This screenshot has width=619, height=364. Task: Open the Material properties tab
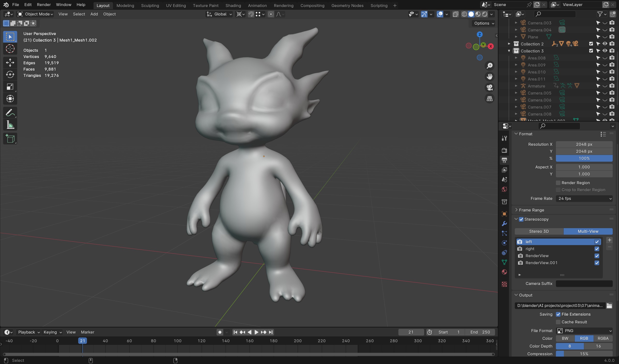click(504, 272)
